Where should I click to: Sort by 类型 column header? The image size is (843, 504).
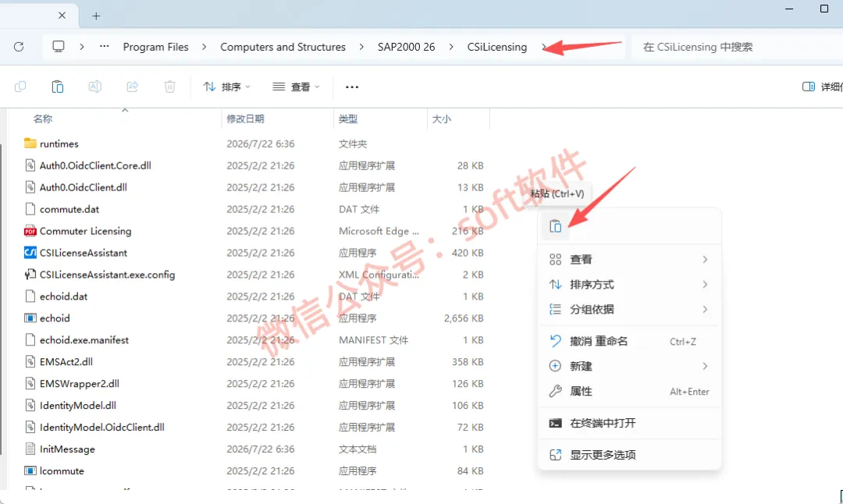[x=348, y=119]
